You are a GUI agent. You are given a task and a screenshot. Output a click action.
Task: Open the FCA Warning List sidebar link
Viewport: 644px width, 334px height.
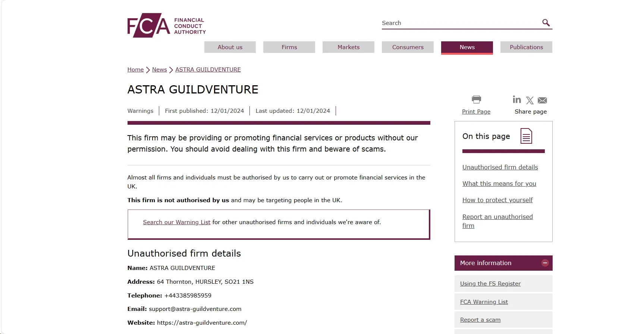point(484,302)
